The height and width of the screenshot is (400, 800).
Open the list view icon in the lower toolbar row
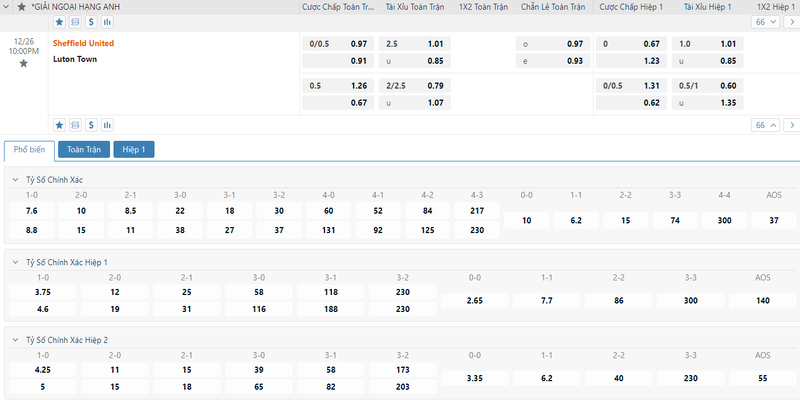pos(76,125)
